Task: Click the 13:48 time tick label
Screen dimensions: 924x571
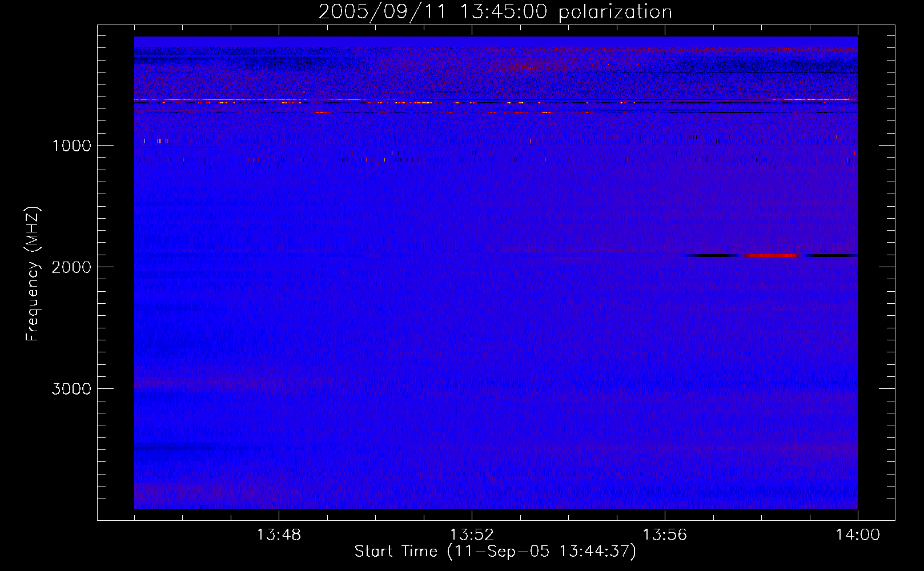Action: coord(279,535)
